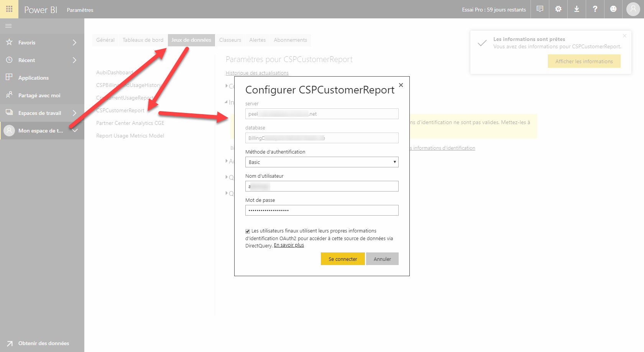Image resolution: width=644 pixels, height=352 pixels.
Task: Close the Configurer CSPCustomerReport dialog
Action: pyautogui.click(x=401, y=85)
